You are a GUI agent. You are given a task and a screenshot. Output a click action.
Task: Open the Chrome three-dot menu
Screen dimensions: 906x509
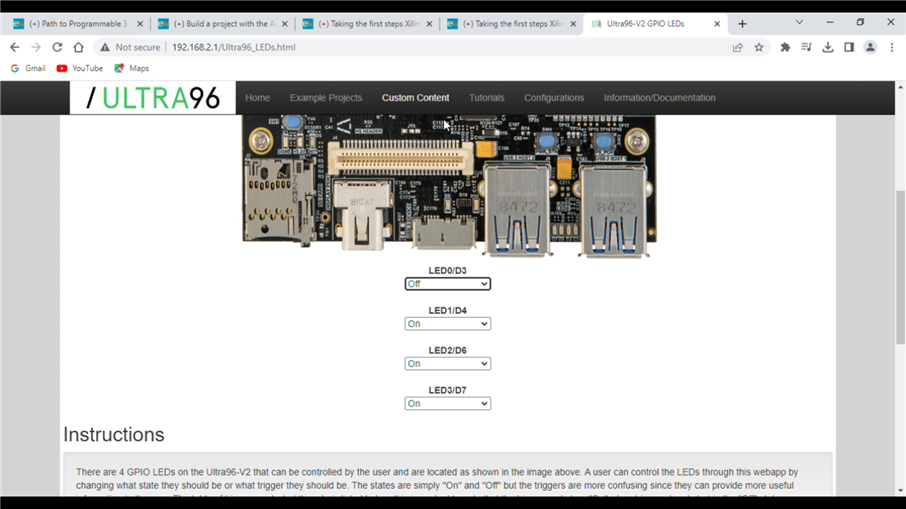click(892, 47)
